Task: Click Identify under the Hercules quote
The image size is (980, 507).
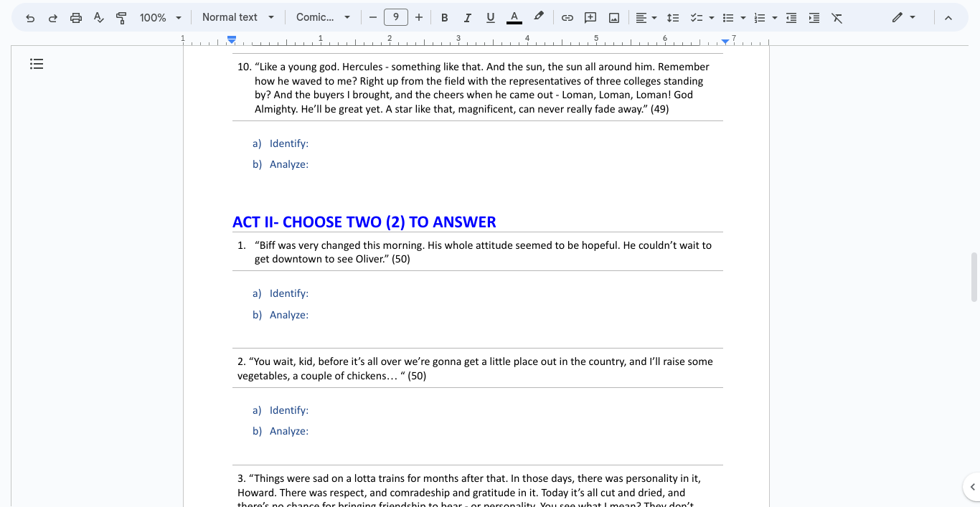Action: click(289, 143)
